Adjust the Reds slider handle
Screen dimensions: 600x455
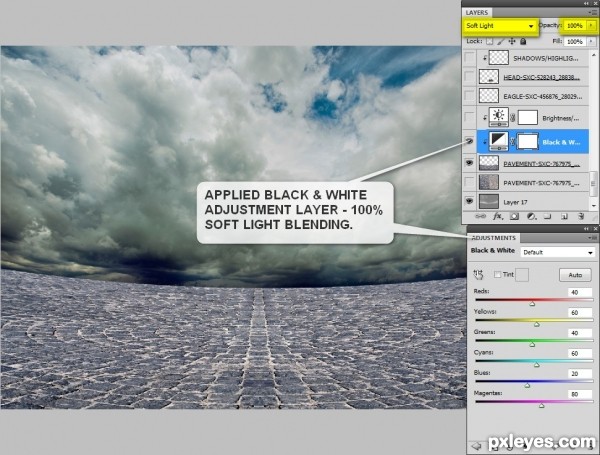coord(532,304)
